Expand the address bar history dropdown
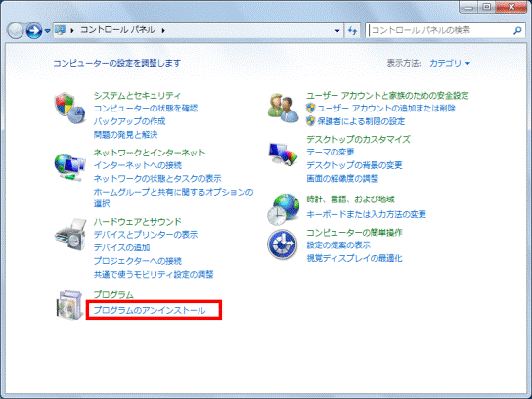 (337, 31)
